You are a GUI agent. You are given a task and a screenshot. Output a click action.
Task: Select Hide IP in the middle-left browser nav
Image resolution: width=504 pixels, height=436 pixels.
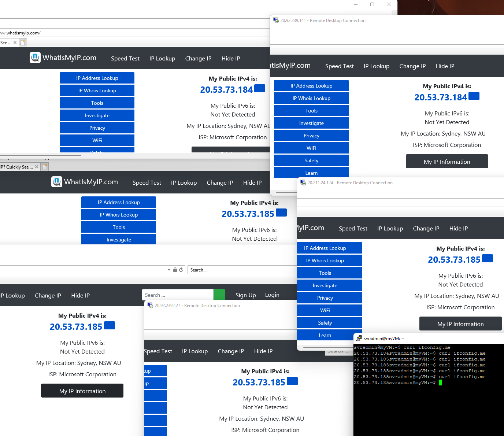point(252,183)
